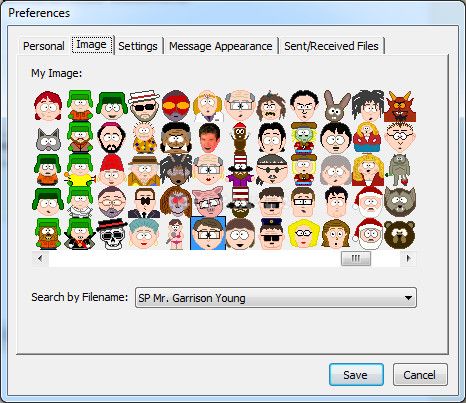
Task: Select the red devil avatar image
Action: (400, 106)
